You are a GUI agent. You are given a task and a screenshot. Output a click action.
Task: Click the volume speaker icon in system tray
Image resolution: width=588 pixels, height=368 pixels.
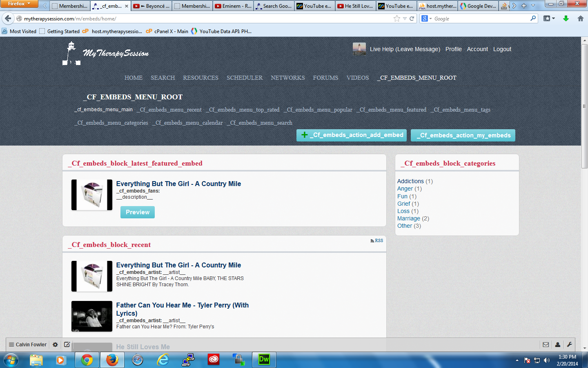click(x=547, y=360)
